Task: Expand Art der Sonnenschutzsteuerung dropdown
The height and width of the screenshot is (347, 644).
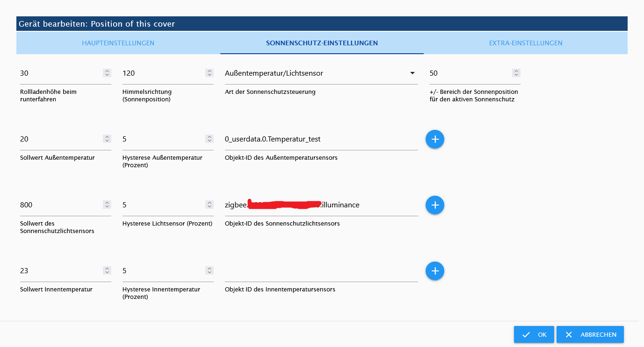Action: (321, 73)
